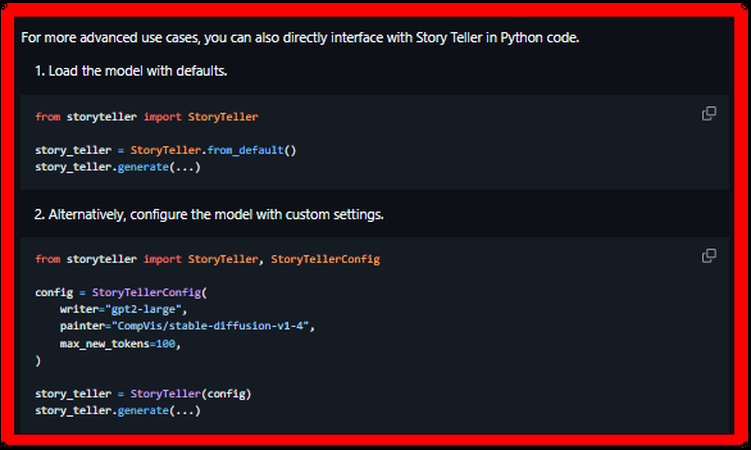Click the painter line 'CompVis/stable-diffusion-v1-4'
The width and height of the screenshot is (751, 450).
[187, 326]
